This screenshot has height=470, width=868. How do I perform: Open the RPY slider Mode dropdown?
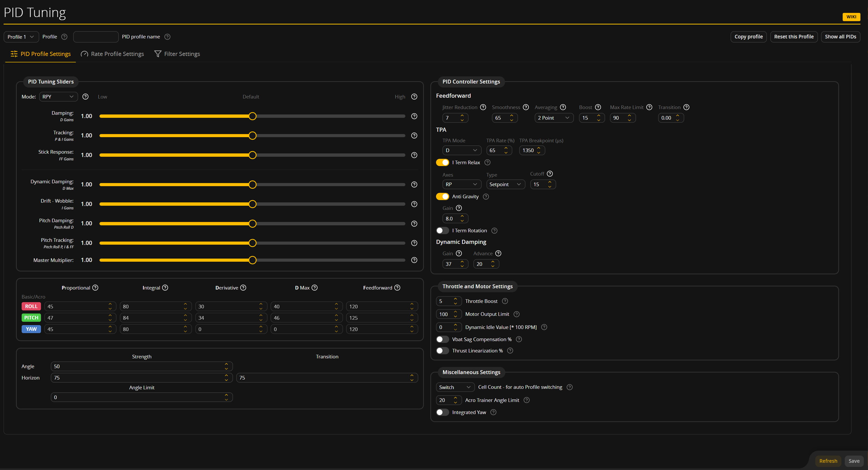[58, 97]
